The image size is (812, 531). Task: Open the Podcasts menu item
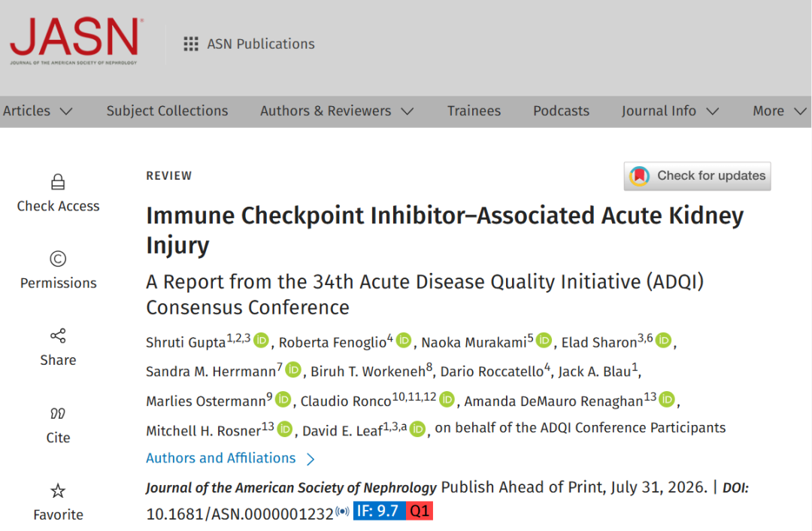(x=562, y=111)
